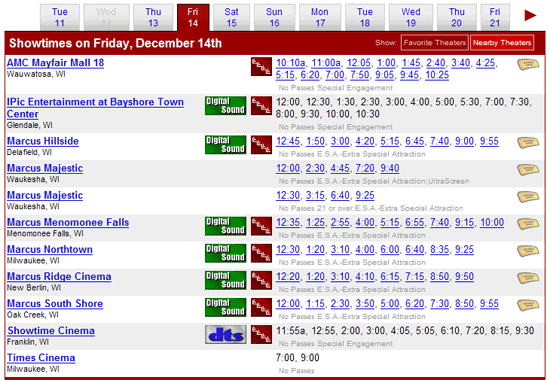The height and width of the screenshot is (380, 550).
Task: Click the Digital Sound icon for Marcus Menomonee Falls
Action: (x=226, y=226)
